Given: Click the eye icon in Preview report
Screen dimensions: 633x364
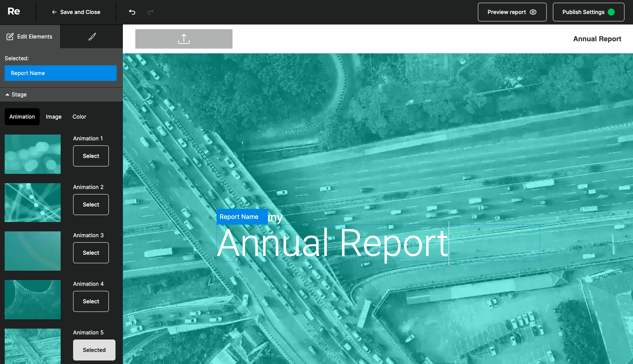Looking at the screenshot, I should tap(533, 12).
